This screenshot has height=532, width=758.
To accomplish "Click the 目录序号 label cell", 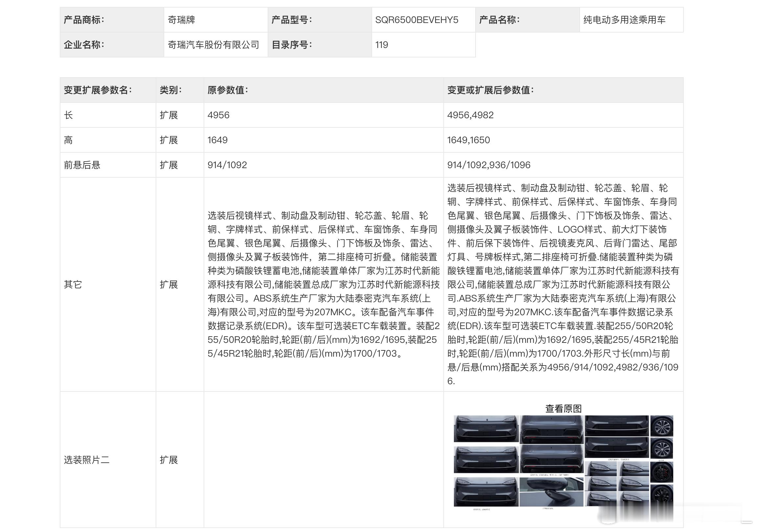I will click(x=320, y=45).
